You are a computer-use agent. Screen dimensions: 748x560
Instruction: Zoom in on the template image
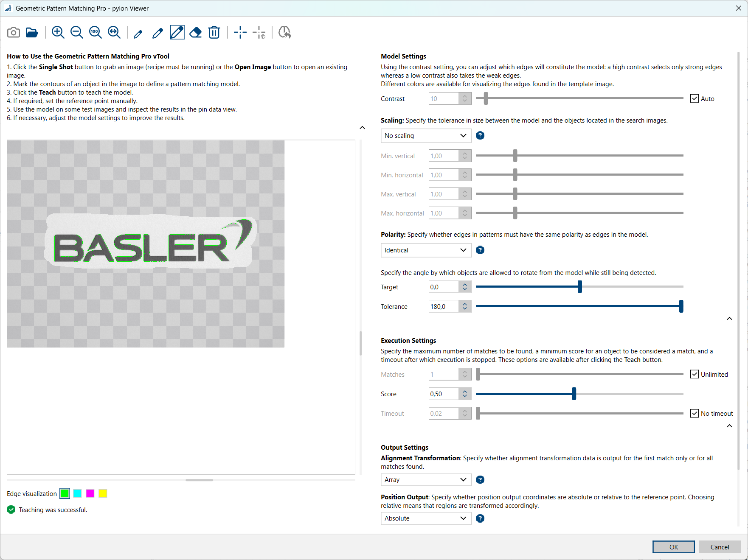coord(58,32)
